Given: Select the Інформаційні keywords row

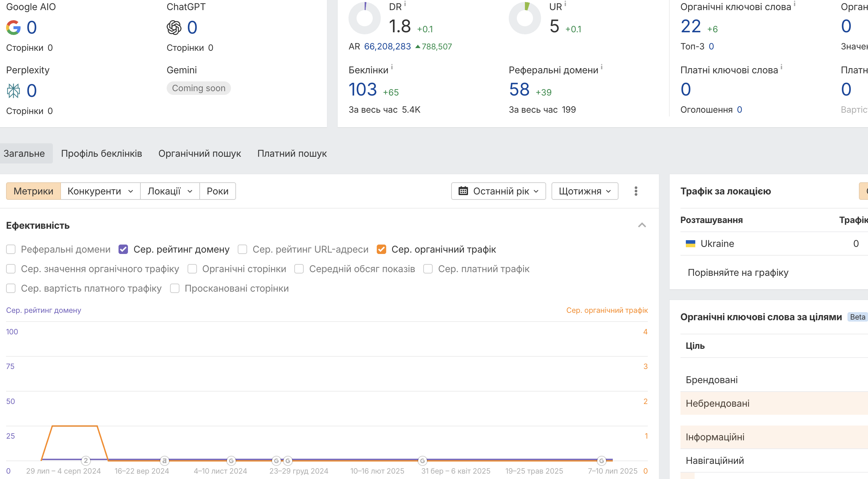Looking at the screenshot, I should (774, 437).
